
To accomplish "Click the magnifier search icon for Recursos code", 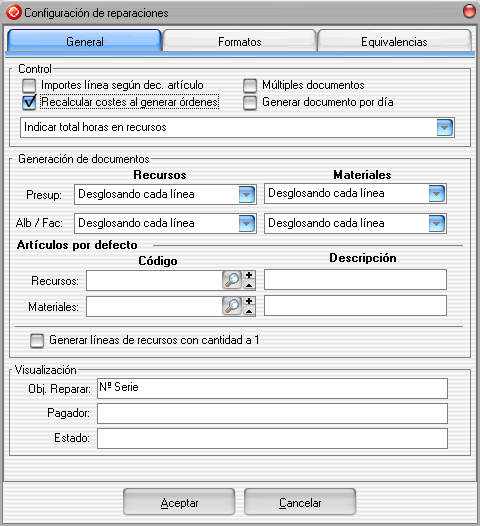I will (232, 280).
